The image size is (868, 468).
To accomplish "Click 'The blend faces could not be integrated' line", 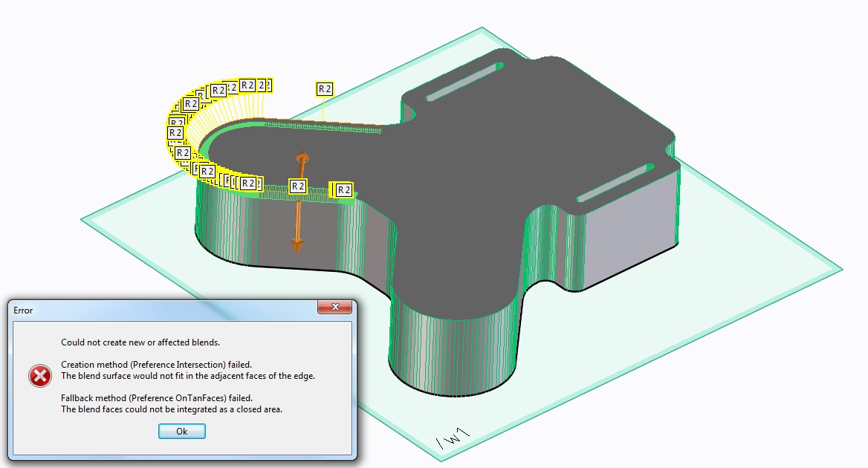I will pyautogui.click(x=172, y=409).
